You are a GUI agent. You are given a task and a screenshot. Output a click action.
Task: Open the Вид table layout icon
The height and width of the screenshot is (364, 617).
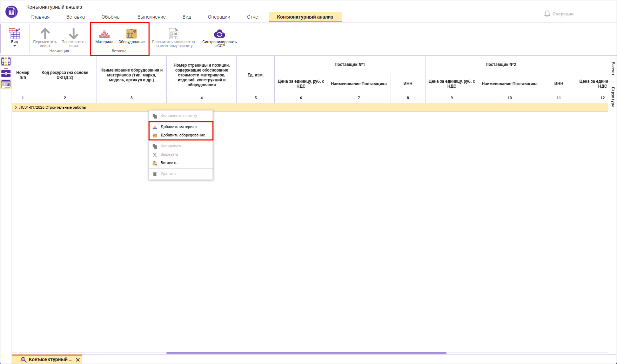coord(15,34)
